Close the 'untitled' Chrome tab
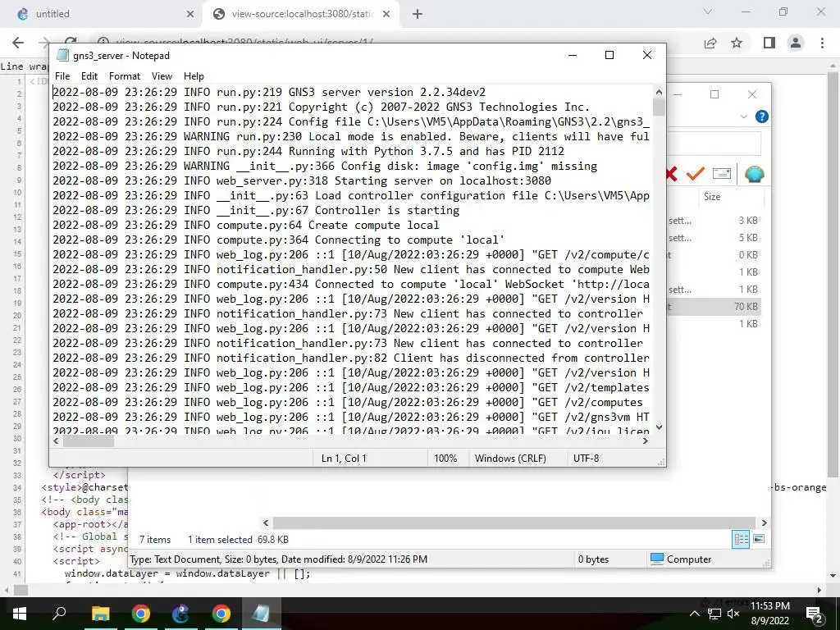This screenshot has height=630, width=840. tap(190, 14)
